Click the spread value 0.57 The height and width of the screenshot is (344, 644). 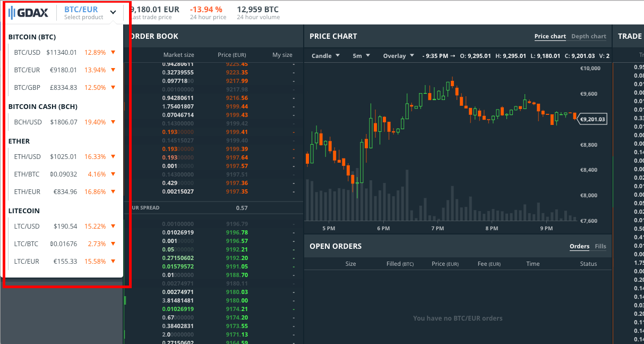pyautogui.click(x=242, y=208)
